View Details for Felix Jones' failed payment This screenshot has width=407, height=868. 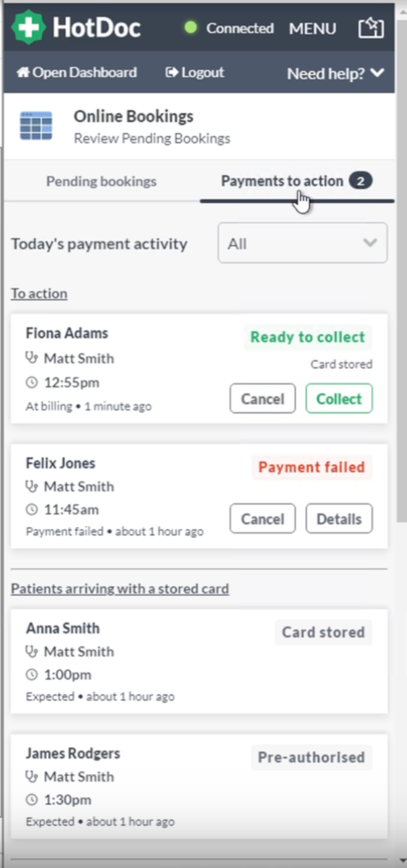(339, 519)
